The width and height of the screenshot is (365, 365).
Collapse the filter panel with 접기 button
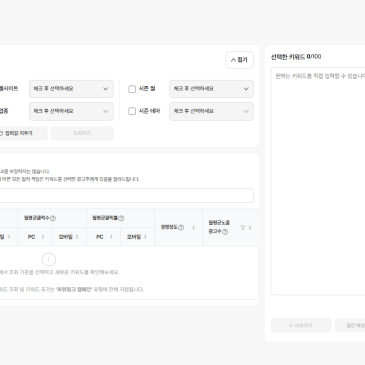(239, 60)
